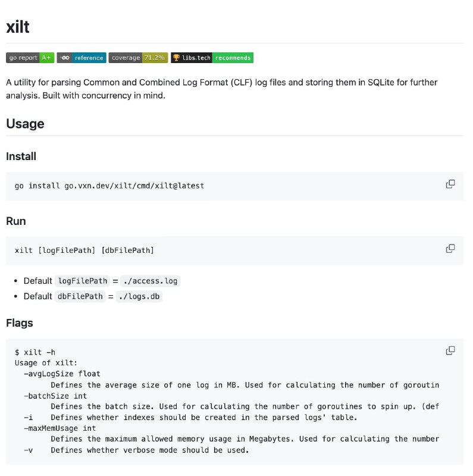Click the Usage section heading

coord(25,124)
